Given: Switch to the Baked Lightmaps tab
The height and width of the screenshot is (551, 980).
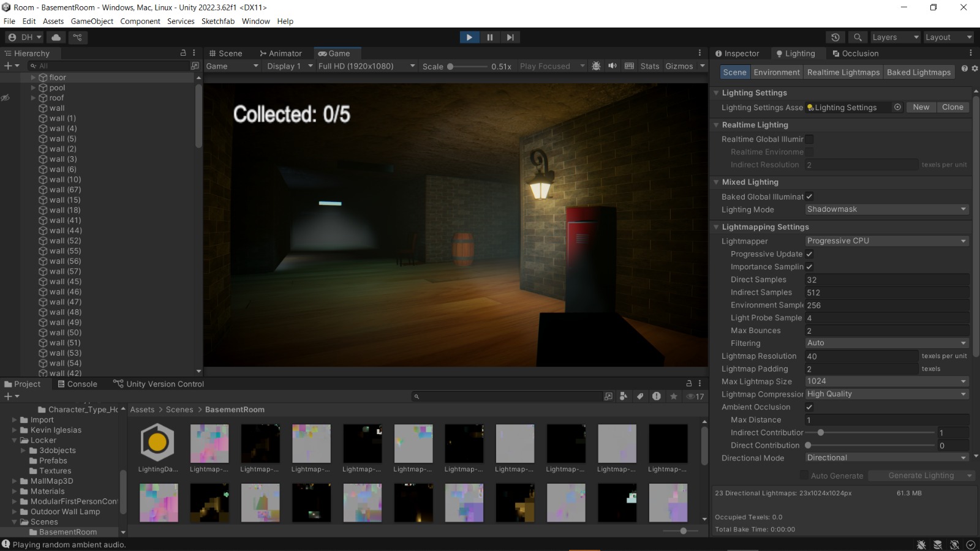Looking at the screenshot, I should click(919, 72).
